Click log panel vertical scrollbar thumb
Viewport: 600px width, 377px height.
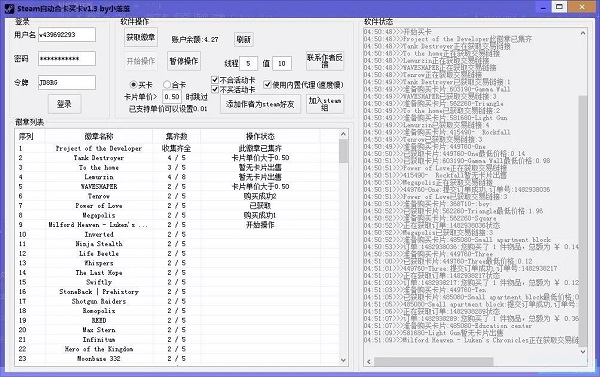pyautogui.click(x=583, y=220)
